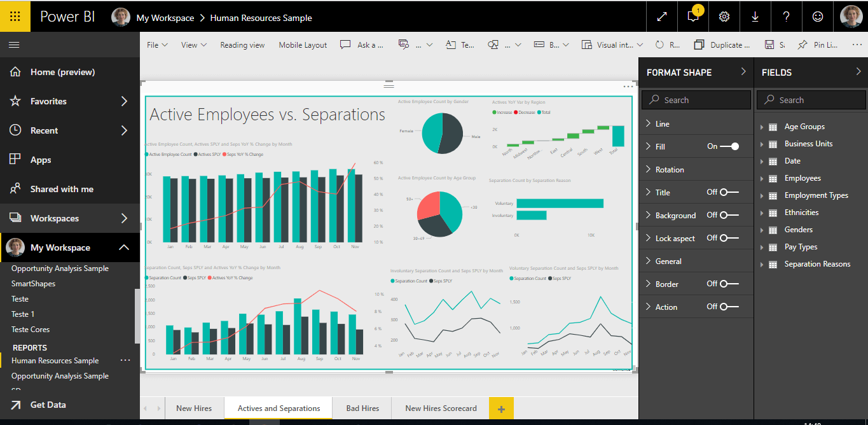Click Reading view in the menu bar
The width and height of the screenshot is (868, 425).
point(242,45)
